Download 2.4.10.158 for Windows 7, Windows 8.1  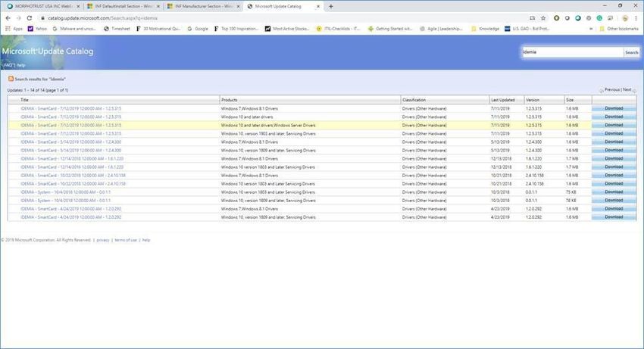pyautogui.click(x=614, y=176)
